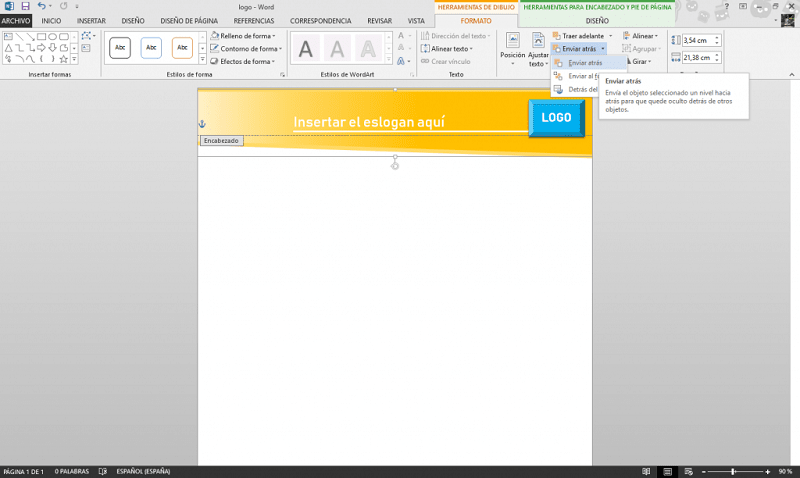Pick the arrow line shape

click(x=30, y=36)
